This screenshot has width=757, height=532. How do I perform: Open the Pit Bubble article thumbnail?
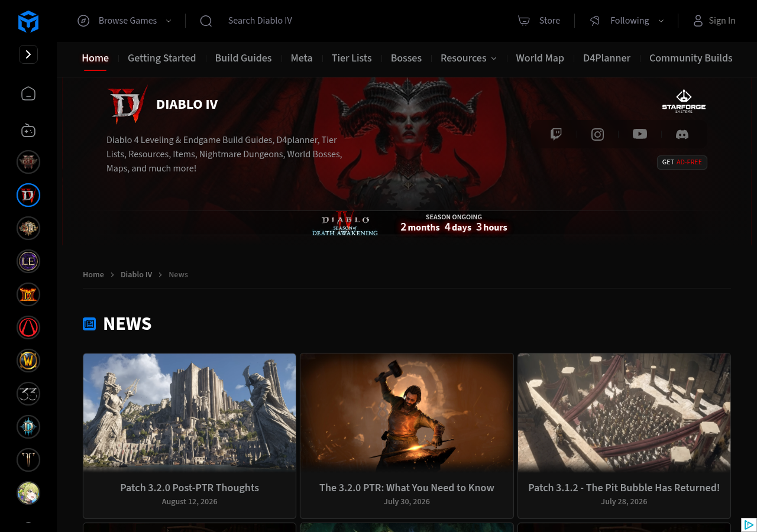point(624,413)
